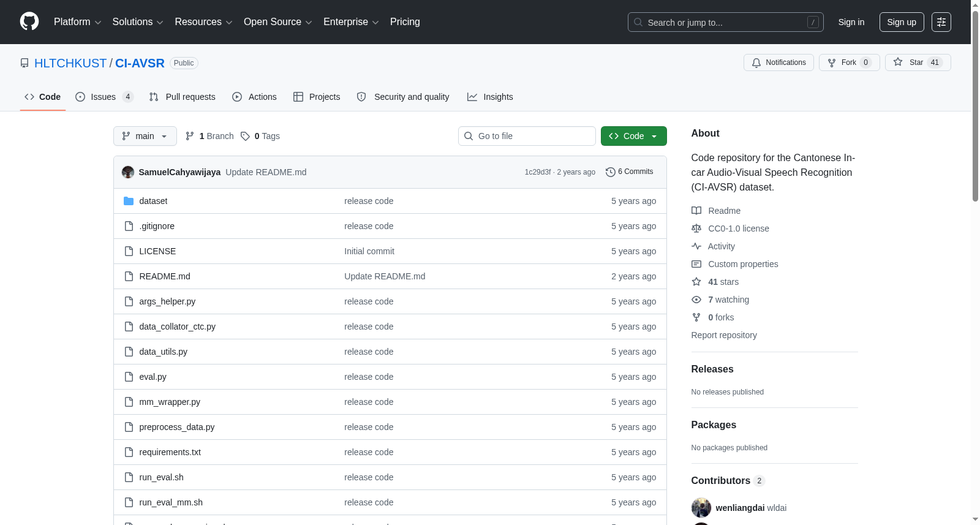Screen dimensions: 980x525
Task: Click the Go to file search box
Action: pyautogui.click(x=527, y=136)
